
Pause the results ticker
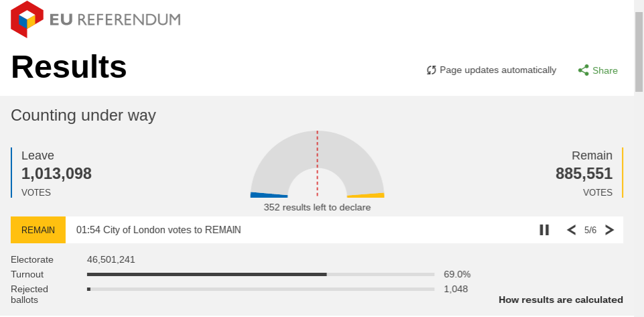click(544, 230)
